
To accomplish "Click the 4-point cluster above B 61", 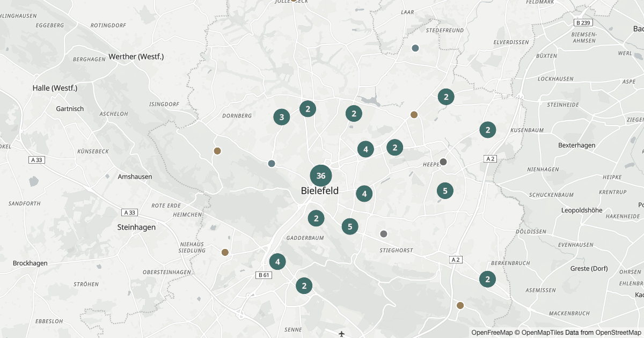I will pos(277,262).
